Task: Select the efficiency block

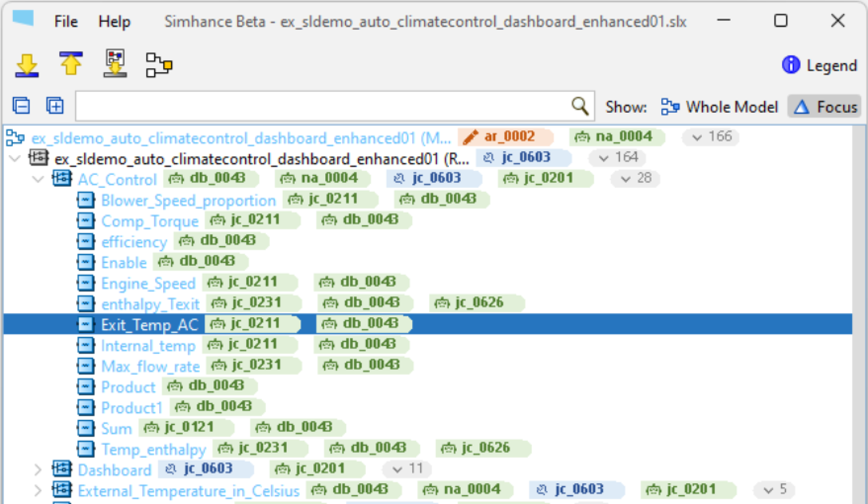Action: point(134,242)
